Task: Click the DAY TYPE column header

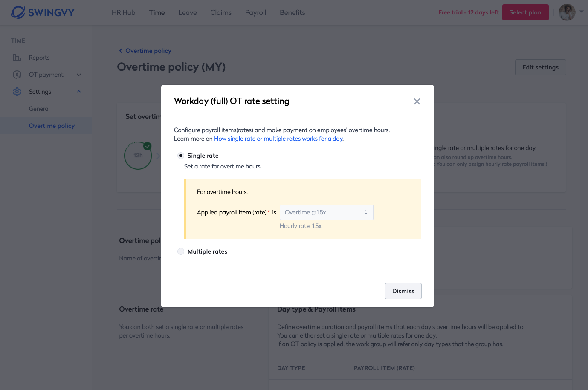Action: 291,368
